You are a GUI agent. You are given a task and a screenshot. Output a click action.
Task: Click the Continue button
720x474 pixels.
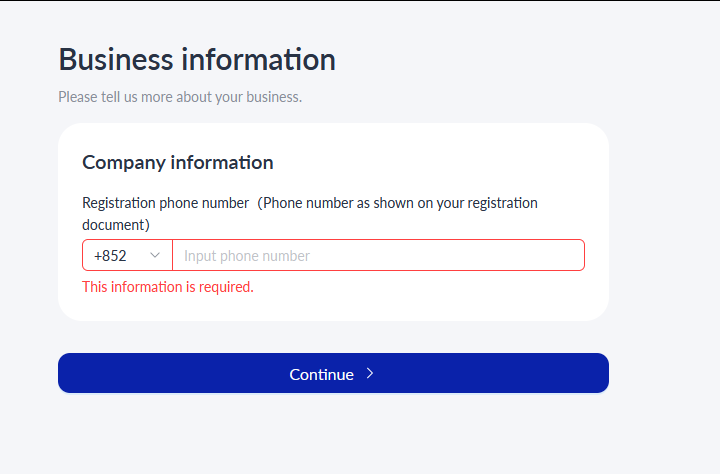coord(333,373)
